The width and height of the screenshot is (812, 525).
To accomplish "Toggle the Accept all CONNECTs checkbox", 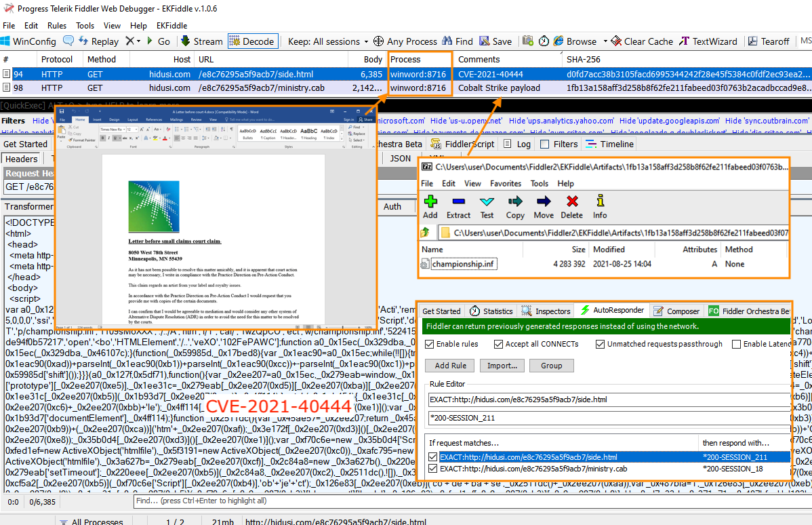I will coord(498,344).
